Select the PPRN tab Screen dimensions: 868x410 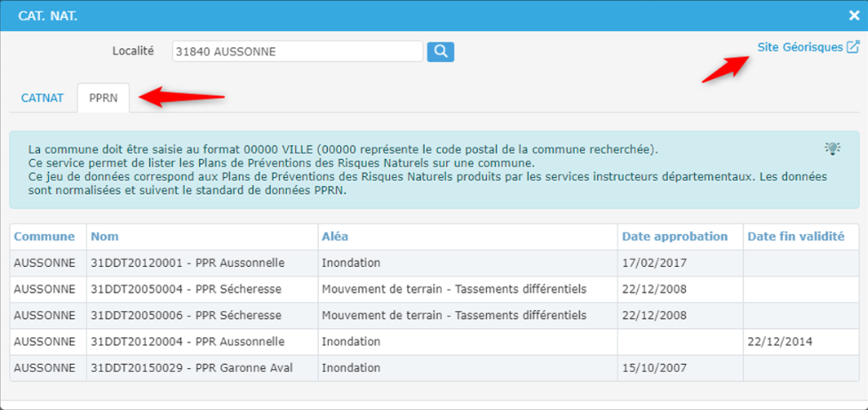coord(103,98)
